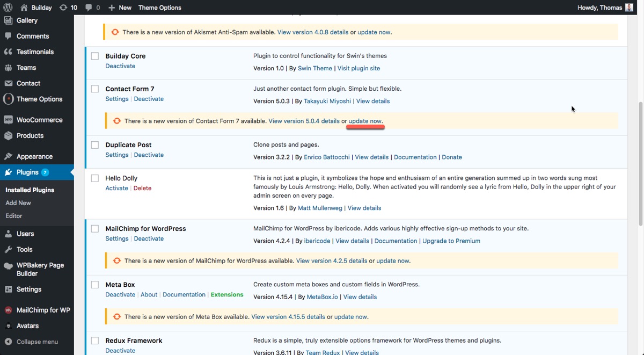
Task: Check the Hello Dolly plugin checkbox
Action: point(95,178)
